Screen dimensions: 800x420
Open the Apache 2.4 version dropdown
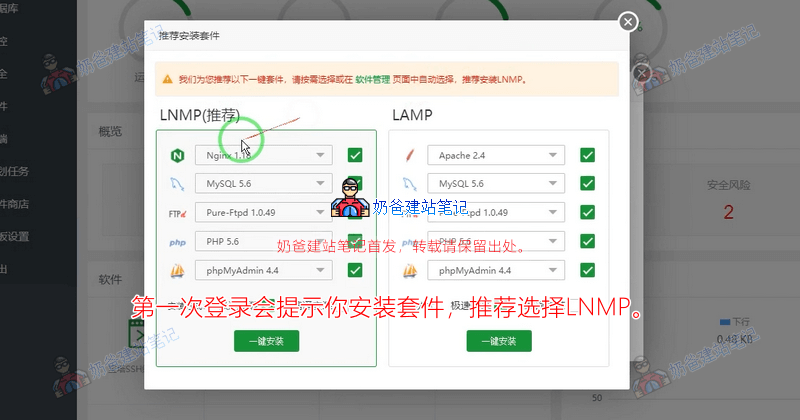496,155
